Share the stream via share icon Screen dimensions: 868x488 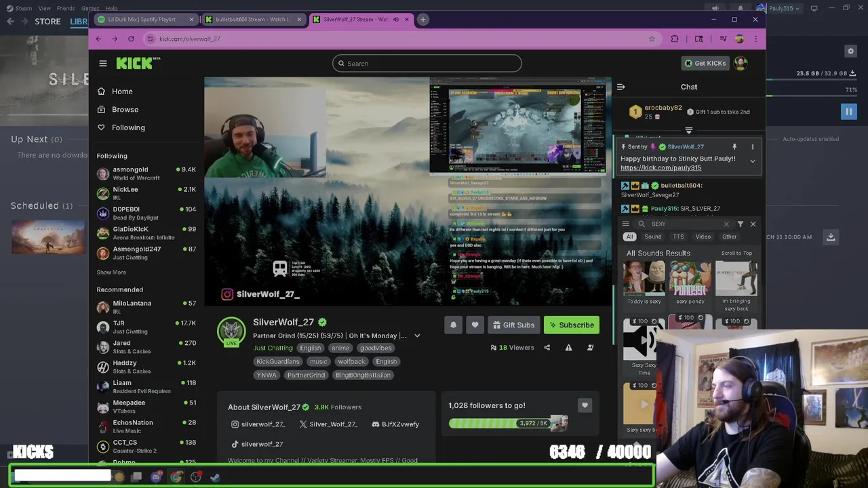click(547, 348)
